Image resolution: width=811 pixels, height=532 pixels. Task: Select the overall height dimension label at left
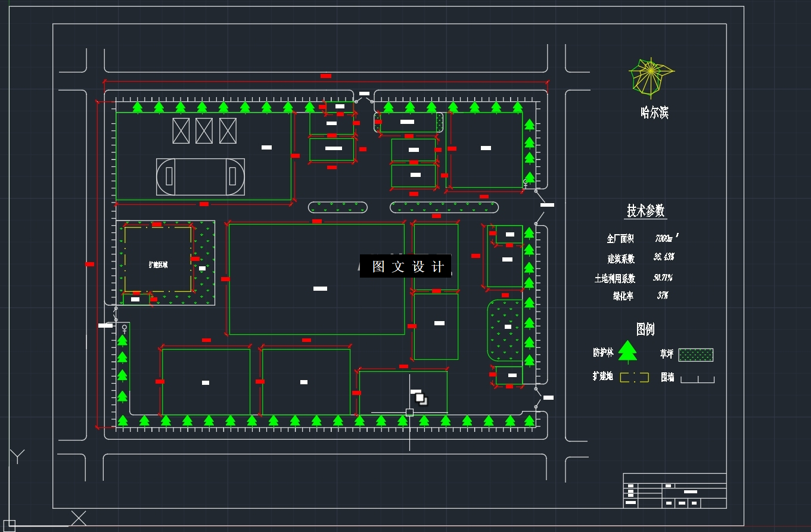coord(90,264)
